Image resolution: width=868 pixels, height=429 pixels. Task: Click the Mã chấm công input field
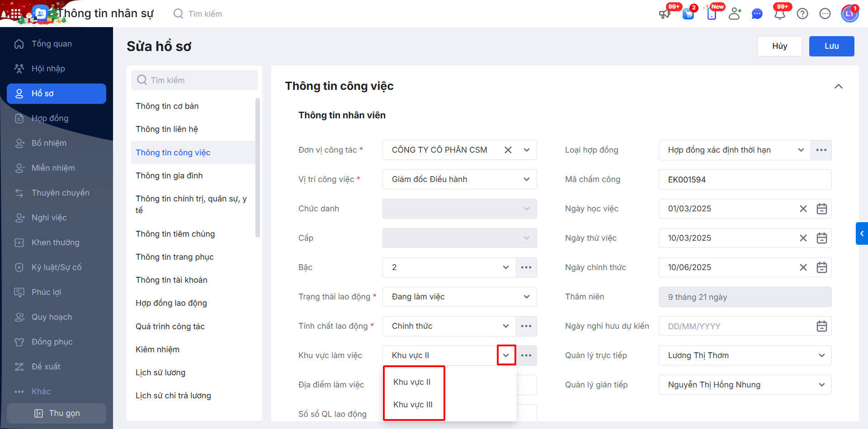[x=745, y=179]
